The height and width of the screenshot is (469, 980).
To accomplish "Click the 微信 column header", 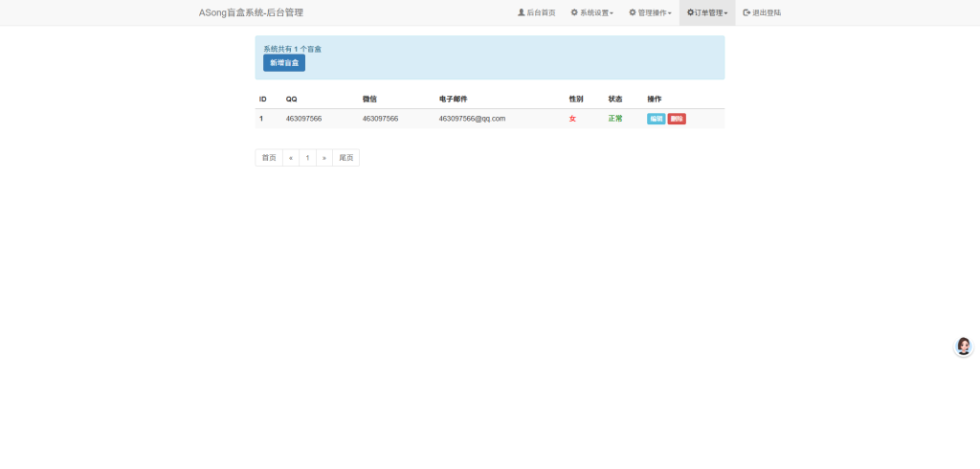I will (x=369, y=100).
